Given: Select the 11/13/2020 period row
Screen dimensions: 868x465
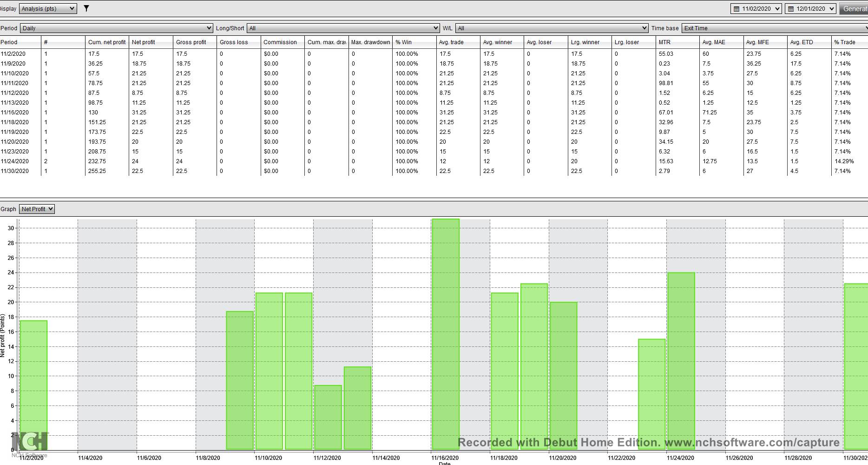Looking at the screenshot, I should tap(434, 103).
